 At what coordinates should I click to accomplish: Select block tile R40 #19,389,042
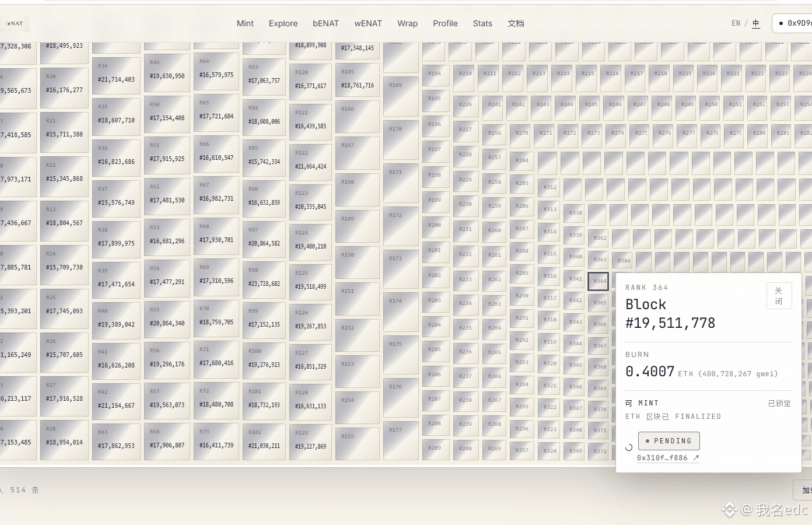tap(116, 320)
